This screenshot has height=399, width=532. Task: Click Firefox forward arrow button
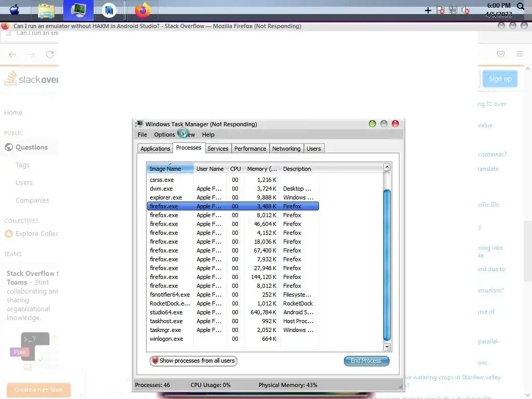pos(31,54)
